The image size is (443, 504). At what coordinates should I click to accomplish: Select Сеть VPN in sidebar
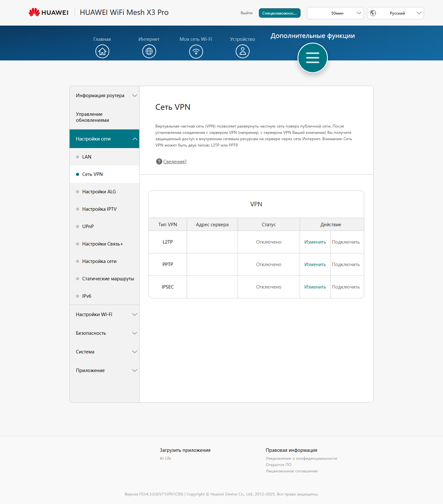tap(104, 174)
